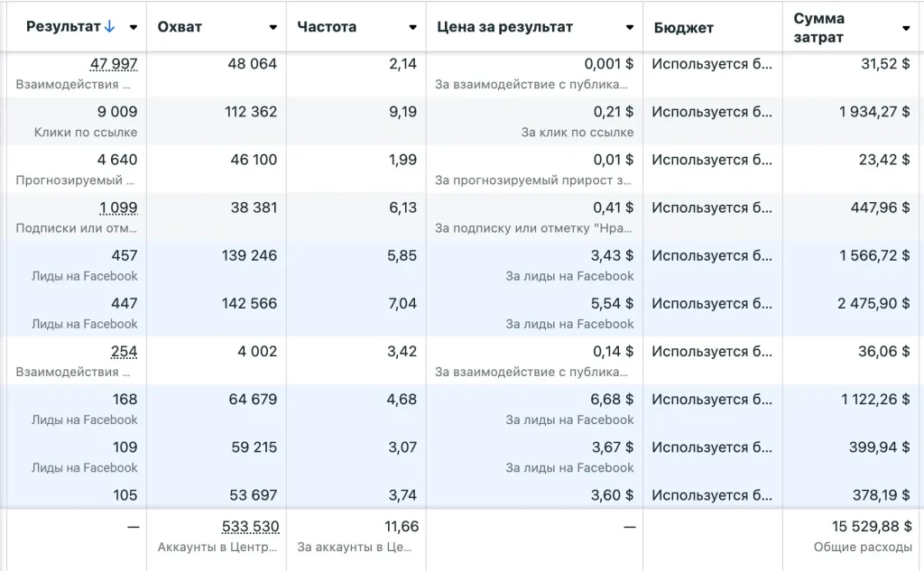This screenshot has height=571, width=924.
Task: Open the Результат column dropdown arrow
Action: point(134,27)
